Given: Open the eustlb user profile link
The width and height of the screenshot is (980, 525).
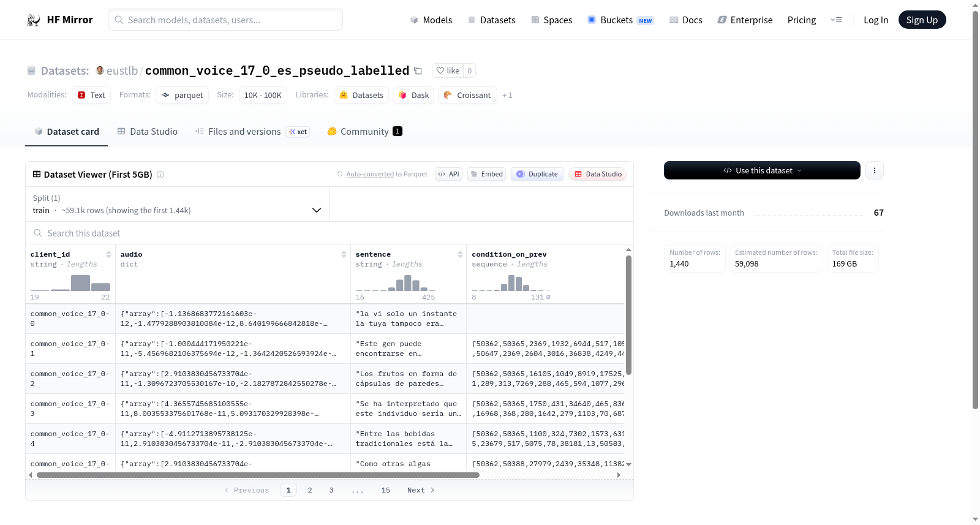Looking at the screenshot, I should (122, 71).
